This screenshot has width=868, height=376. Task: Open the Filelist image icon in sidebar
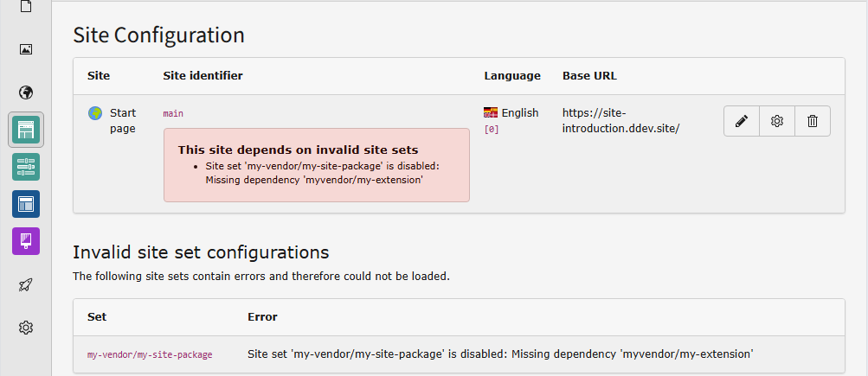[25, 49]
